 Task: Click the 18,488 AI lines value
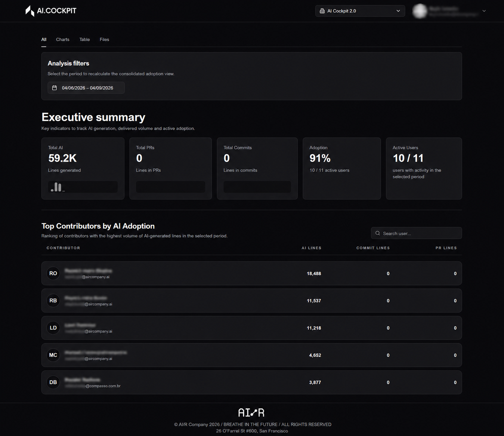coord(314,274)
